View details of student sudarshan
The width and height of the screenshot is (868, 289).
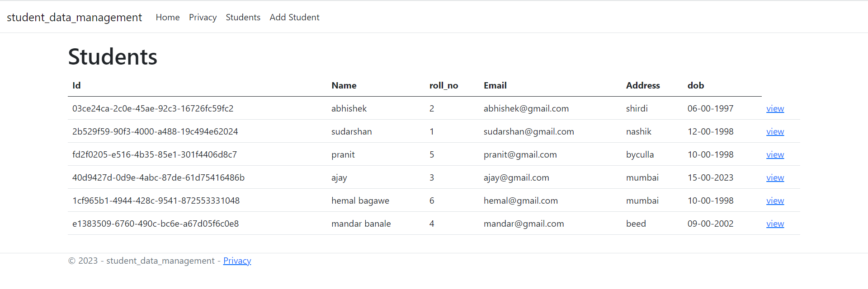coord(775,131)
